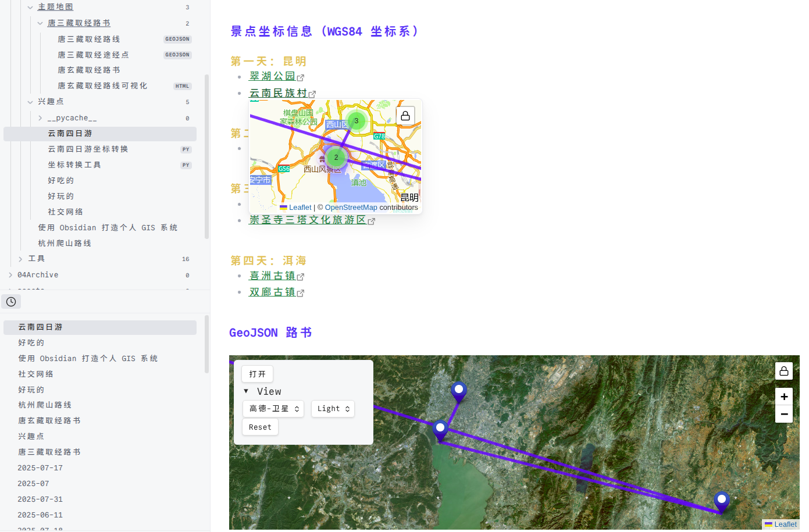The image size is (809, 532).
Task: Open the 翠湖公园 link
Action: (x=272, y=76)
